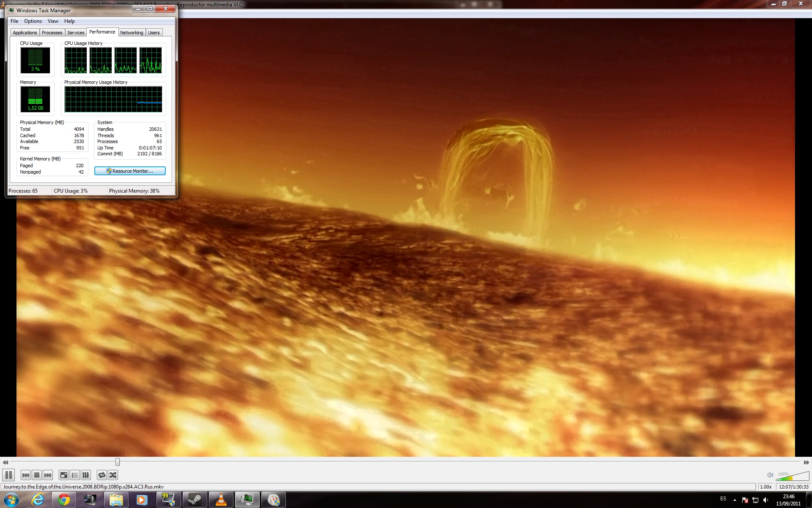Click the elapsed time display in VLC
This screenshot has height=508, width=812.
click(794, 487)
